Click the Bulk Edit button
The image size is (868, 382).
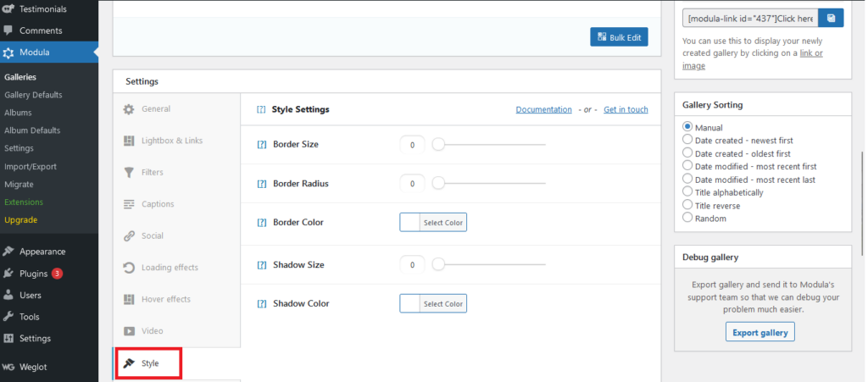[x=619, y=37]
